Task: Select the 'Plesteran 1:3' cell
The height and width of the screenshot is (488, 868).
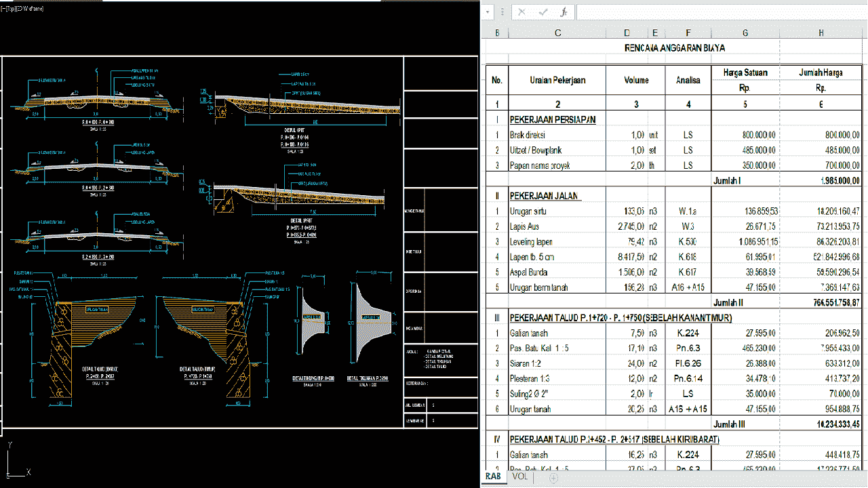Action: point(557,379)
